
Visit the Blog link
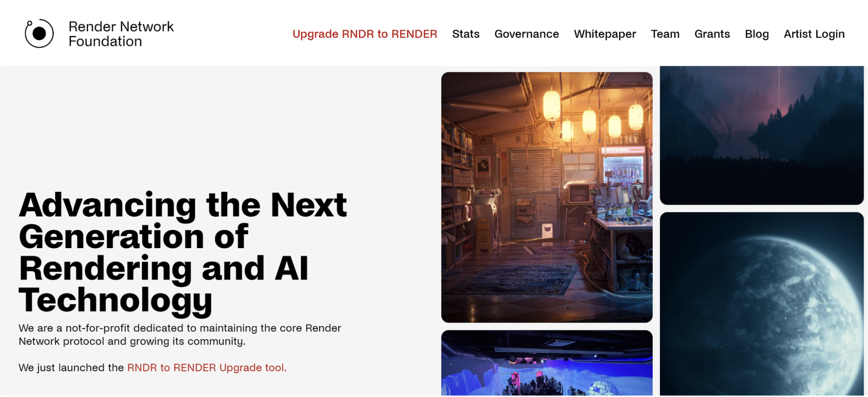[756, 34]
